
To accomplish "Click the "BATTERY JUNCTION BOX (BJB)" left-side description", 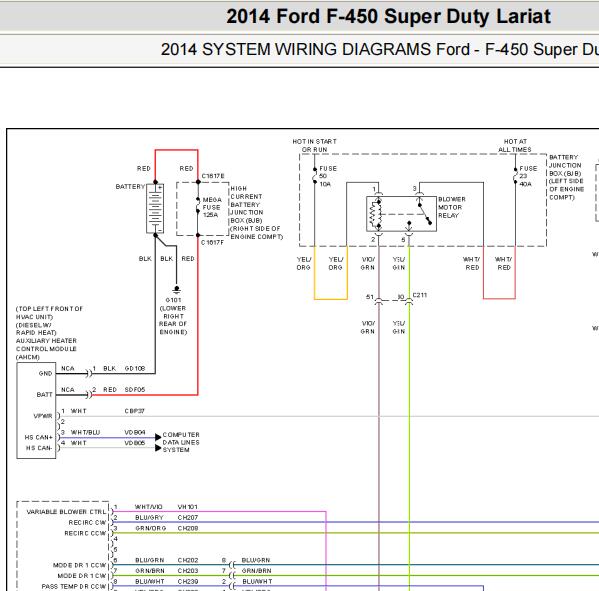I will click(567, 177).
